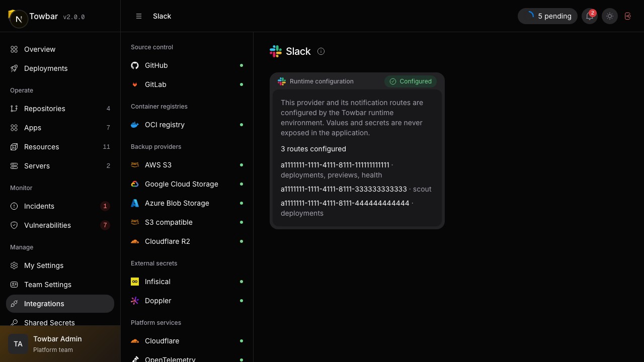Click the Configured status badge
The image size is (644, 362).
[x=411, y=81]
